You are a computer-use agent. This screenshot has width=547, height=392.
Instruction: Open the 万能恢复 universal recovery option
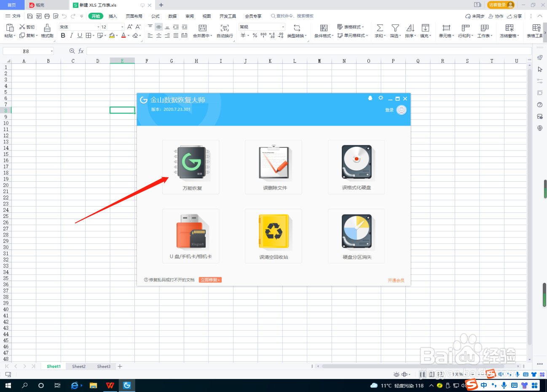click(x=191, y=167)
